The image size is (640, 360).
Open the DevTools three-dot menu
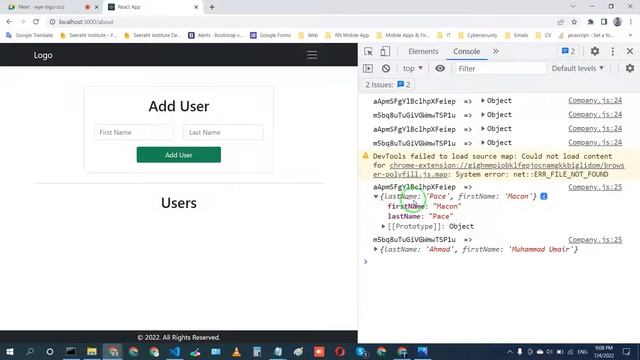click(x=613, y=51)
